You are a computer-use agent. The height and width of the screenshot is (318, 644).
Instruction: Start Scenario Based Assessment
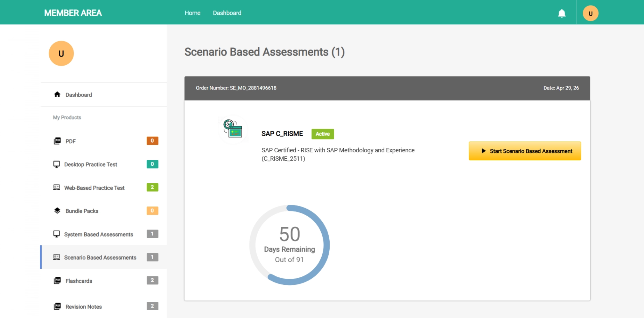525,151
